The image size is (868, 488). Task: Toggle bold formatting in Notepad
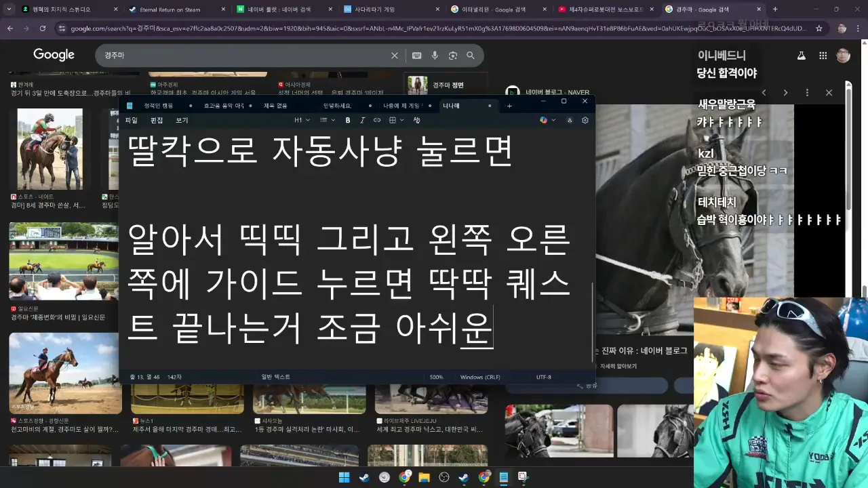point(348,120)
